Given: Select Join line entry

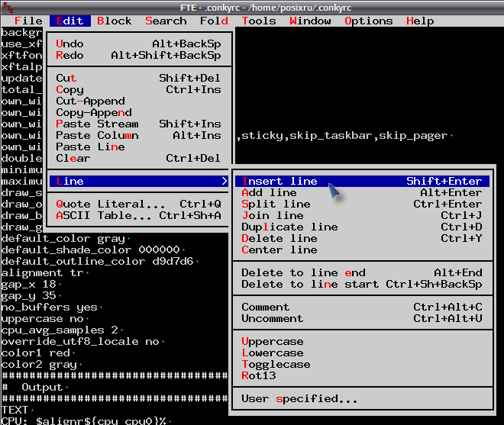Looking at the screenshot, I should pyautogui.click(x=362, y=215).
